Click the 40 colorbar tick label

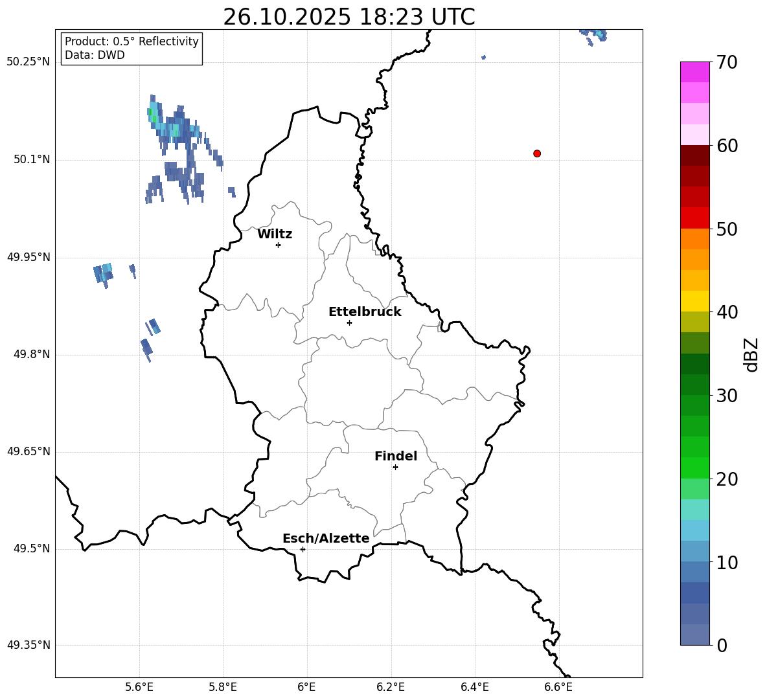[727, 312]
